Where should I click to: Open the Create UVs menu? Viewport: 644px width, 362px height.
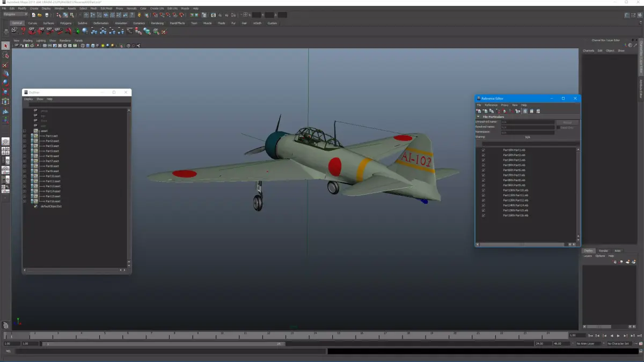pos(157,9)
